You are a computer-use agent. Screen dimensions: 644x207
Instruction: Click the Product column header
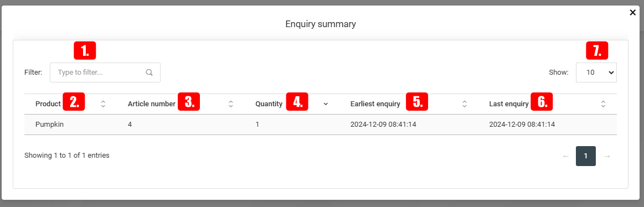[x=48, y=104]
